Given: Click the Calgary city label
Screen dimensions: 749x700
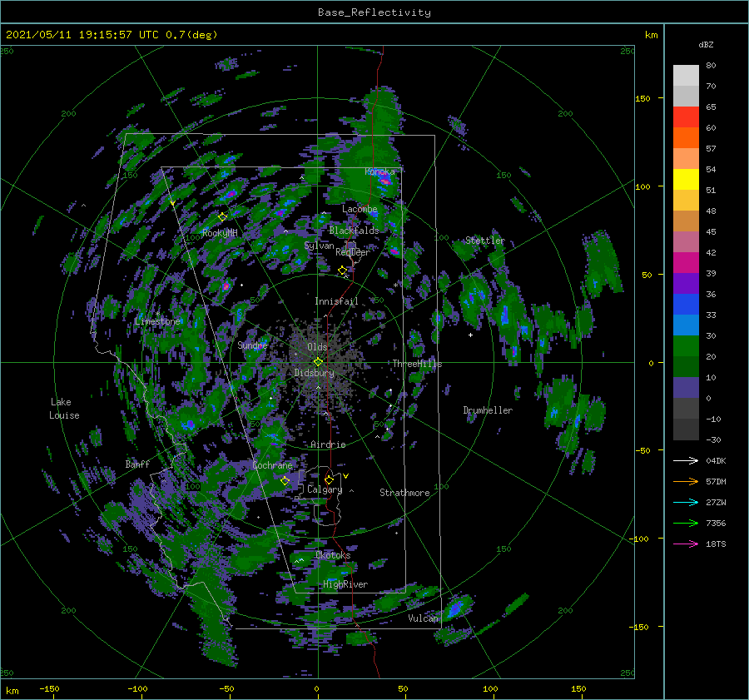Looking at the screenshot, I should point(325,489).
